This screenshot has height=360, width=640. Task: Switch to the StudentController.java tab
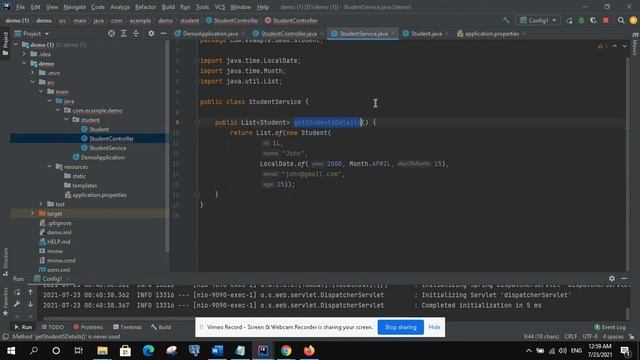click(288, 34)
